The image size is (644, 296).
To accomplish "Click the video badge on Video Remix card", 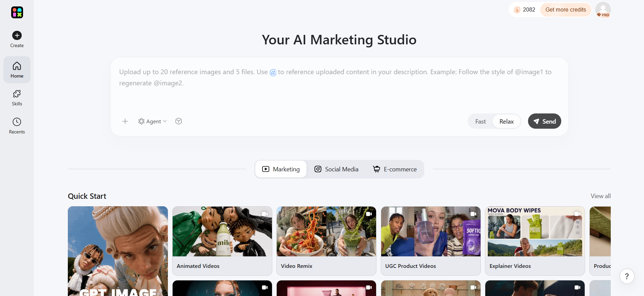I will (x=369, y=214).
